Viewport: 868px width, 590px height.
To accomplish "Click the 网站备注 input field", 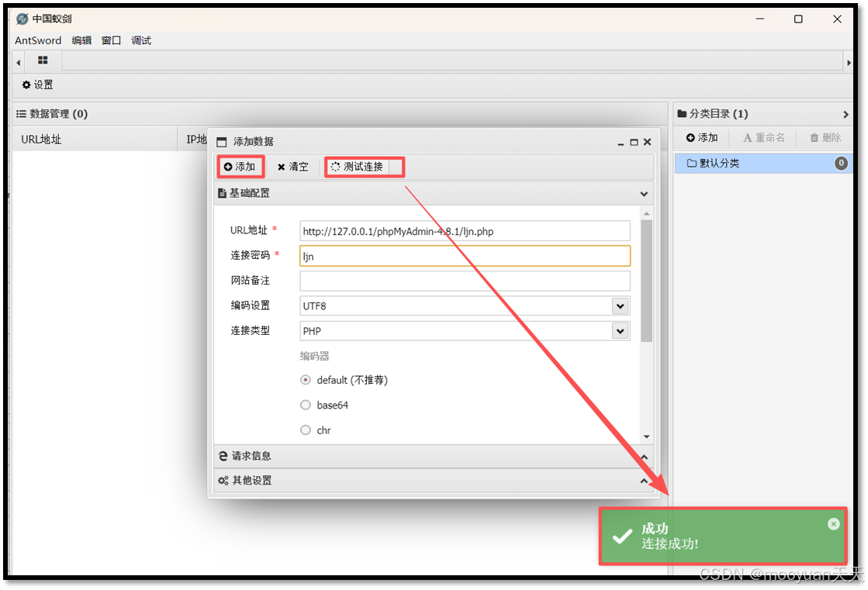I will tap(465, 281).
